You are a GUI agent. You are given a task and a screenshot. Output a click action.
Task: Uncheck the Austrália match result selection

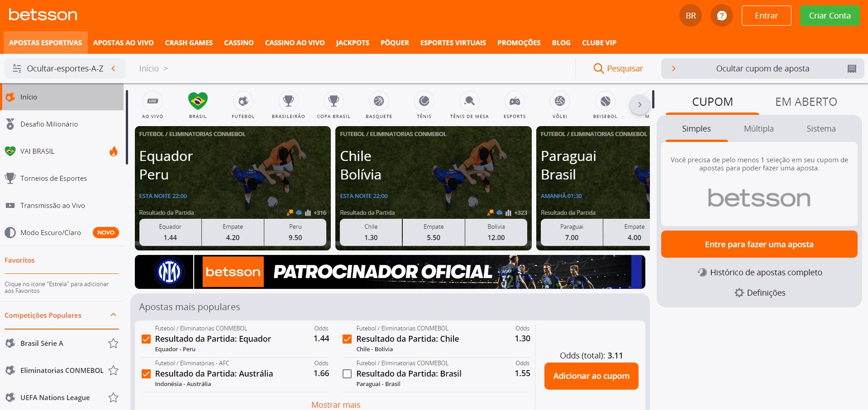click(x=146, y=373)
